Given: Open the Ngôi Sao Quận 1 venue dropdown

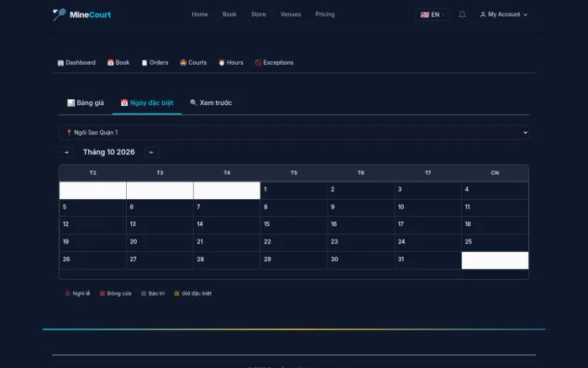Looking at the screenshot, I should tap(294, 133).
